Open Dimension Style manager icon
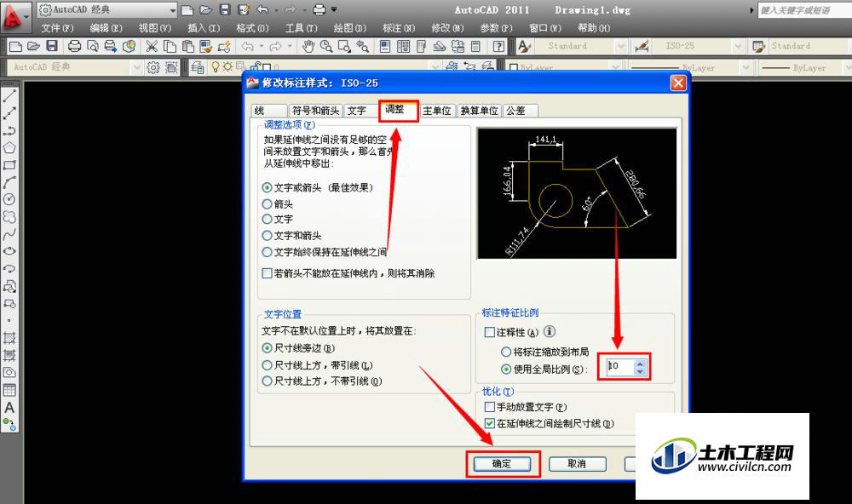Image resolution: width=852 pixels, height=504 pixels. (x=642, y=46)
